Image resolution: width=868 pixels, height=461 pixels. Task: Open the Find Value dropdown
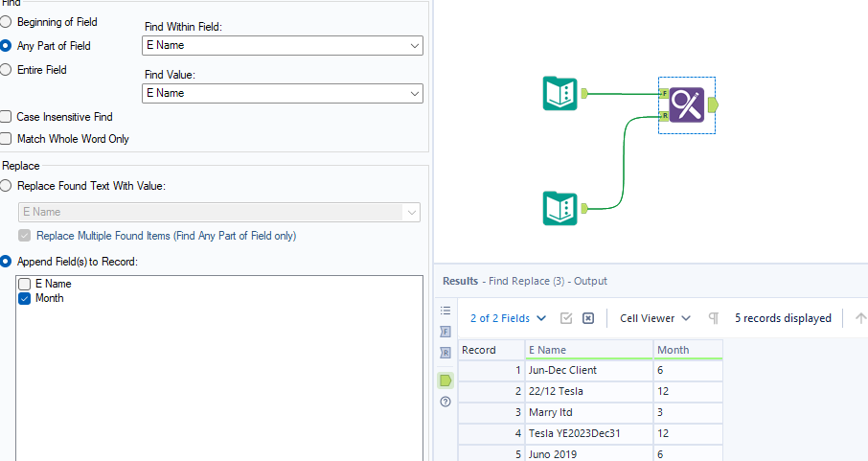pyautogui.click(x=283, y=93)
